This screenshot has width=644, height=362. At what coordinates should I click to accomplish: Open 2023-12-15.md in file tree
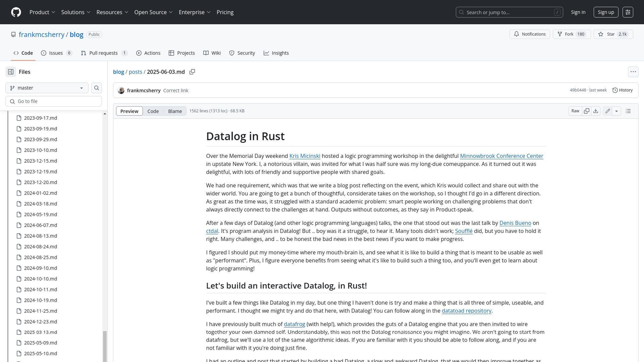40,161
